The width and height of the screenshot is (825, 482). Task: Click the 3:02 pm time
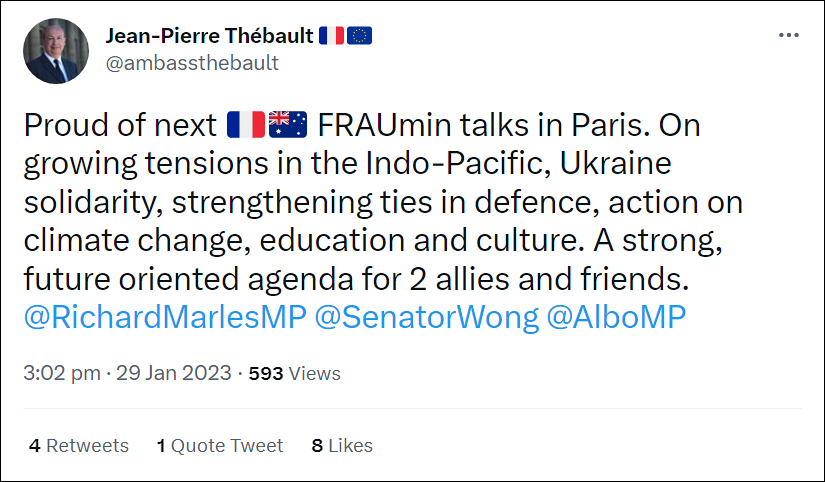61,373
